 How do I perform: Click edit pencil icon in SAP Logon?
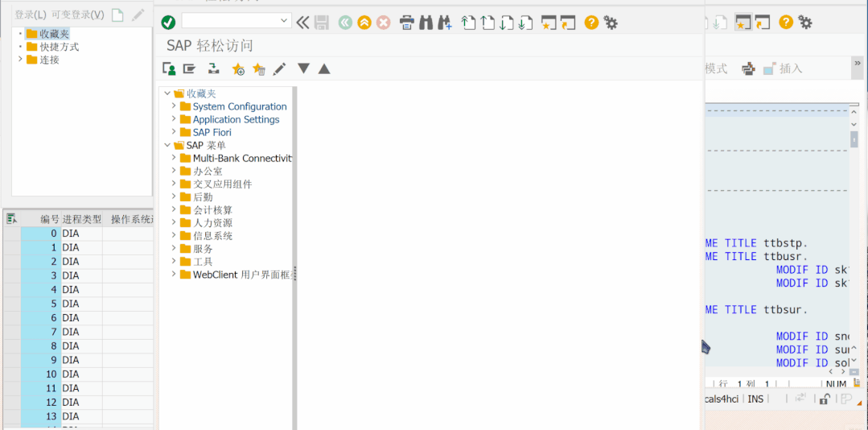138,15
